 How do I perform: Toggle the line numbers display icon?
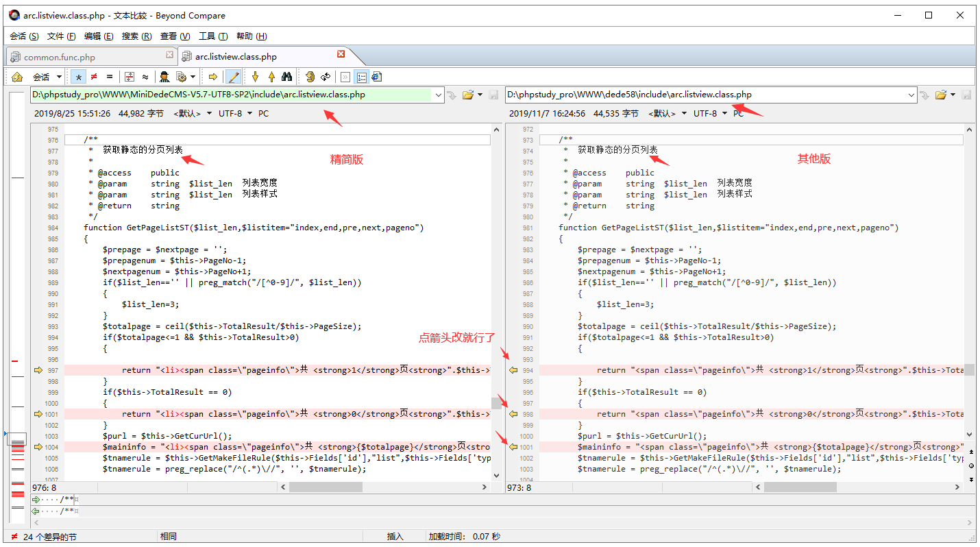point(361,76)
